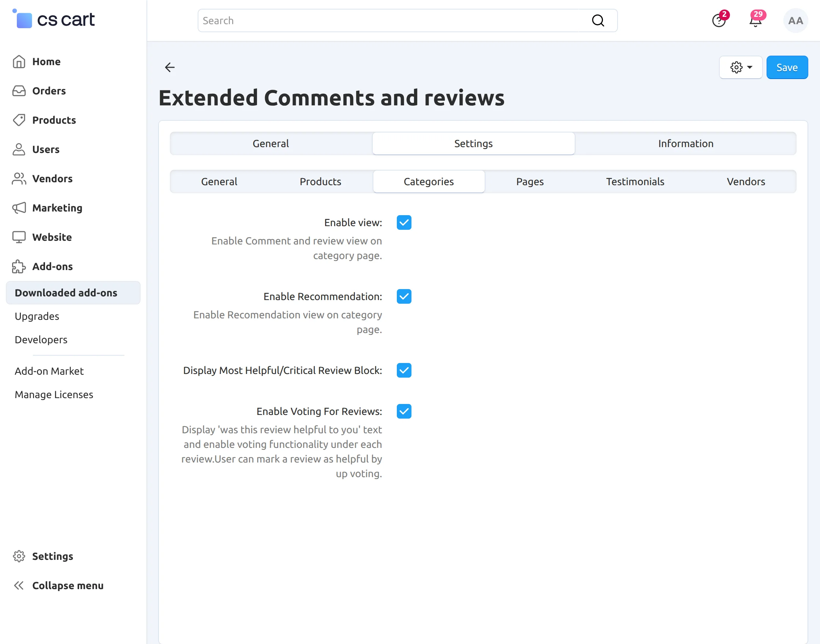Screen dimensions: 820x644
Task: Open the Testimonials sub-tab
Action: click(635, 182)
